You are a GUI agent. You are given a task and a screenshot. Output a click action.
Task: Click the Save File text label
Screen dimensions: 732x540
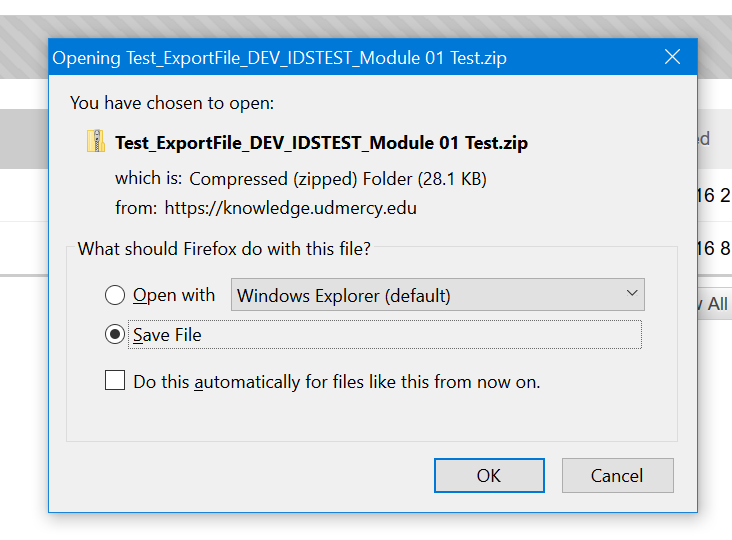click(167, 335)
